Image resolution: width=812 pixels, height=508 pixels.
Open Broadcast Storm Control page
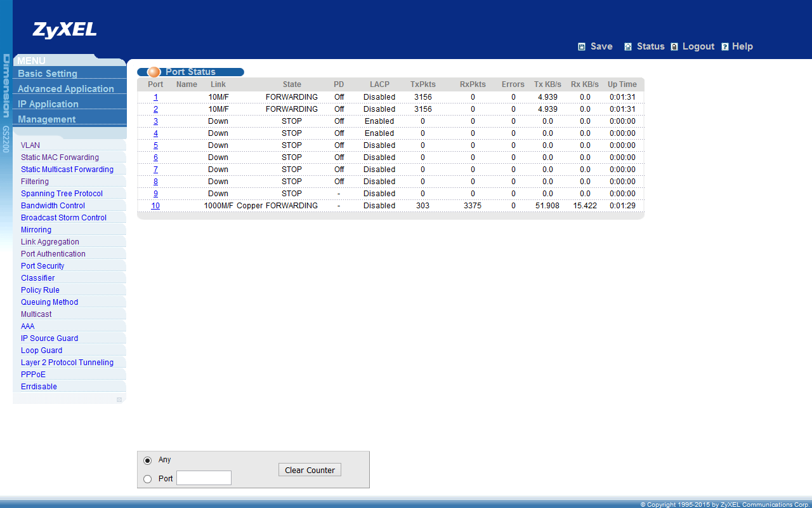pos(63,218)
